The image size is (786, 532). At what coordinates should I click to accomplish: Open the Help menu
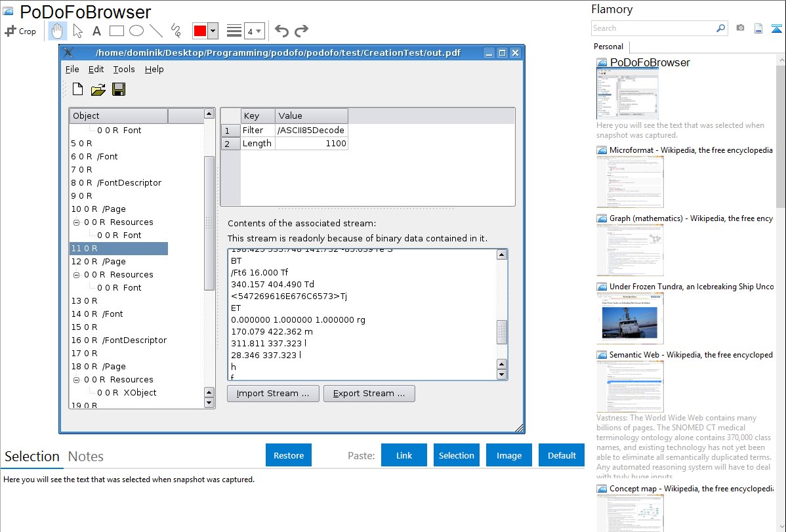point(154,69)
